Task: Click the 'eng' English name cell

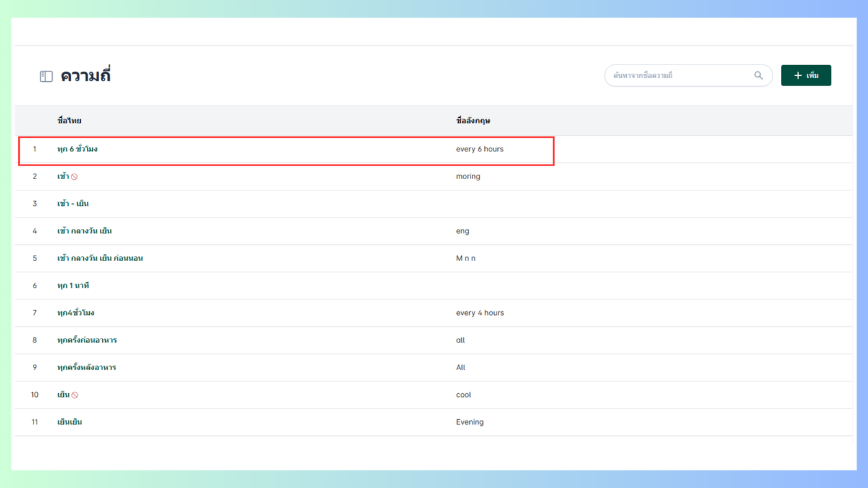Action: pyautogui.click(x=463, y=231)
